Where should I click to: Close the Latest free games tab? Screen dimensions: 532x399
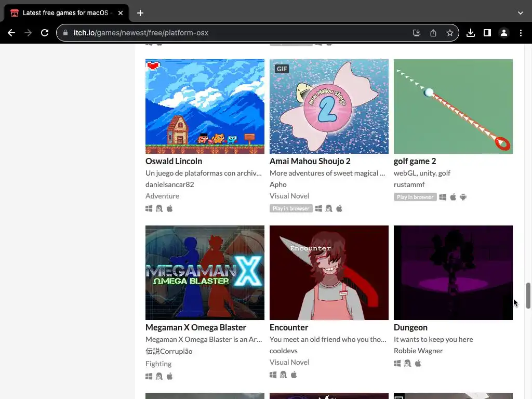[x=121, y=13]
